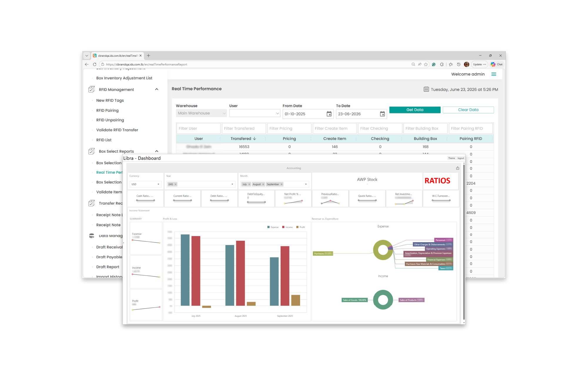Click the Box Select Reports section icon
The height and width of the screenshot is (376, 588).
click(92, 151)
